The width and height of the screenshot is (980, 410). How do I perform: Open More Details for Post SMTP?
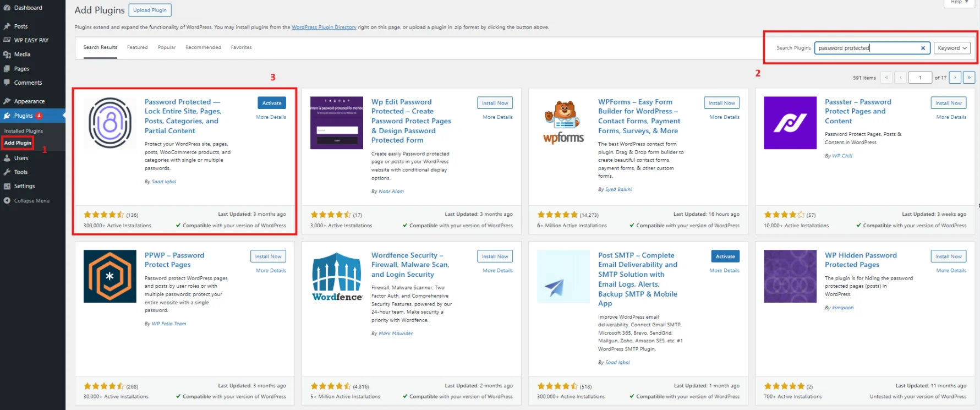pyautogui.click(x=724, y=271)
